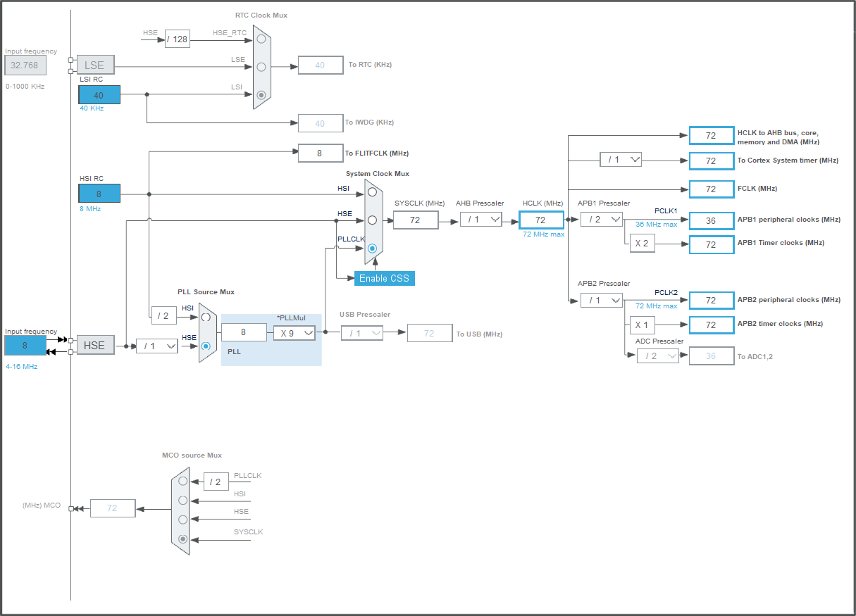Click the "System Clock Mux" label
Viewport: 856px width, 616px height.
(378, 173)
